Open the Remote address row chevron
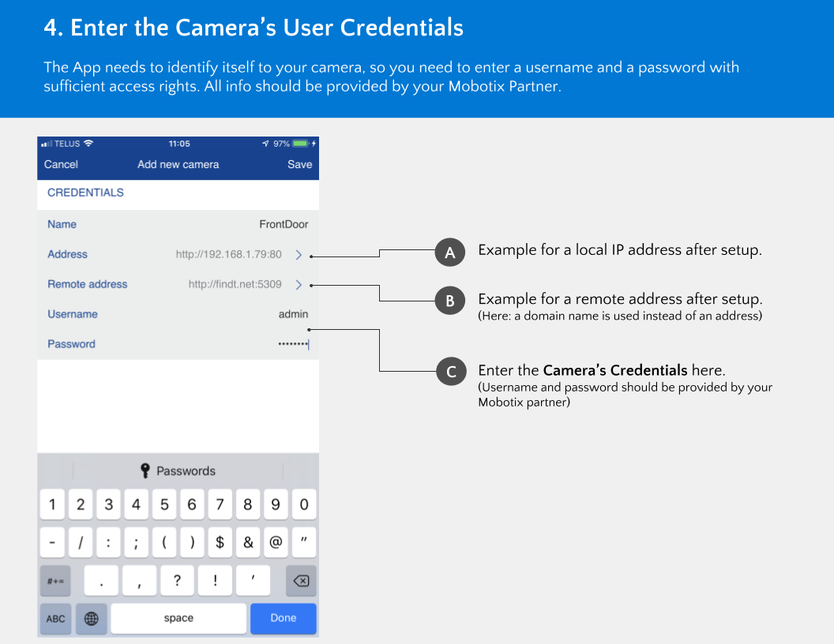Image resolution: width=834 pixels, height=644 pixels. click(299, 284)
